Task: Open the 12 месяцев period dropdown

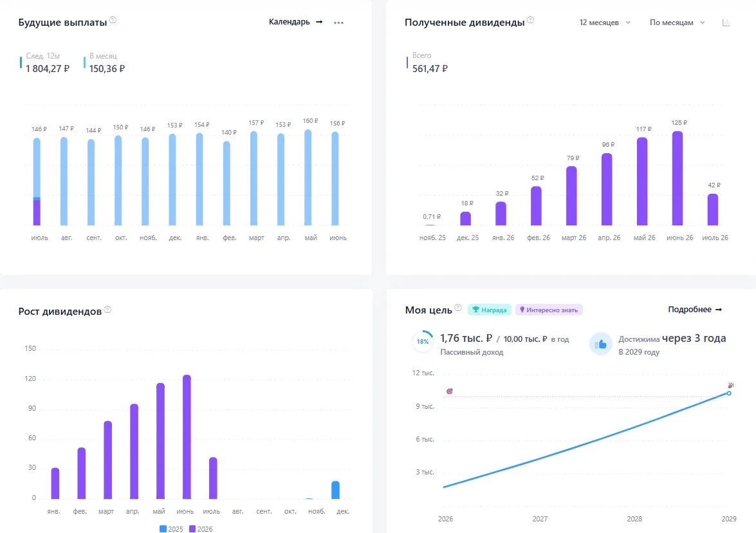Action: [605, 23]
